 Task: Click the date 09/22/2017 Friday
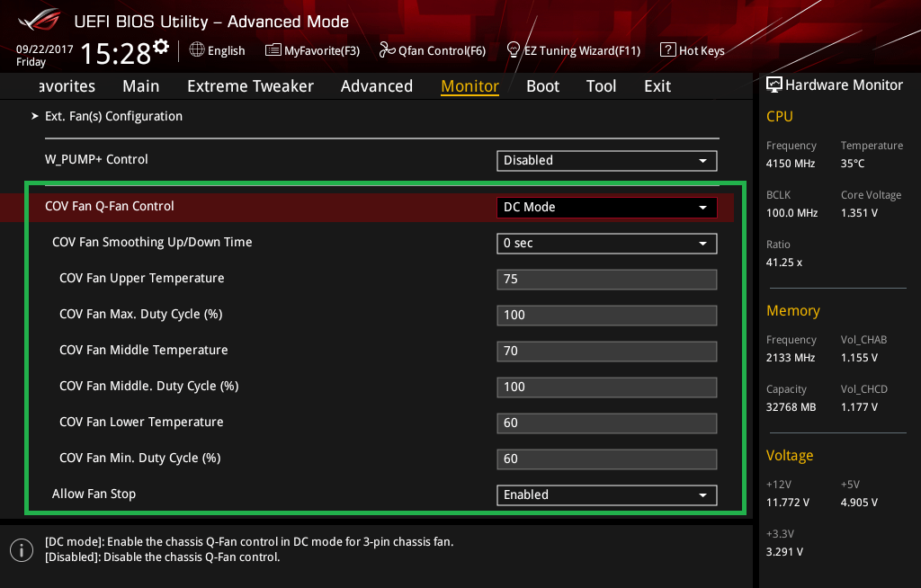coord(45,55)
